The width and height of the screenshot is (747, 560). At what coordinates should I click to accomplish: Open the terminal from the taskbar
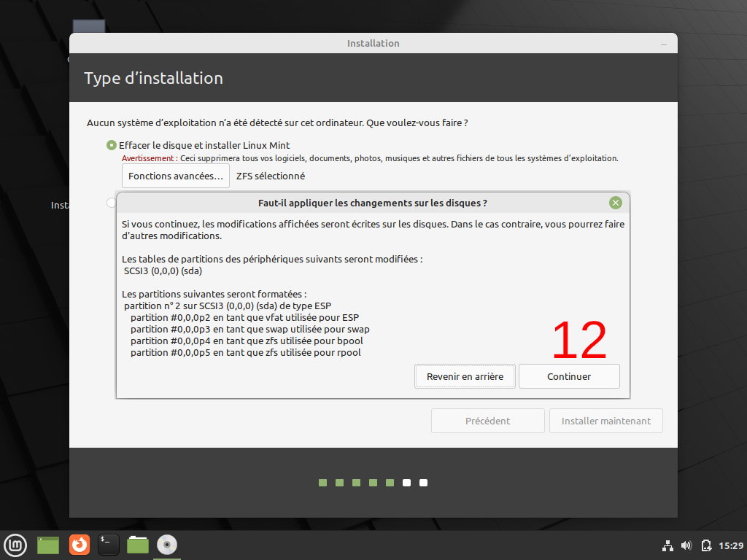108,545
